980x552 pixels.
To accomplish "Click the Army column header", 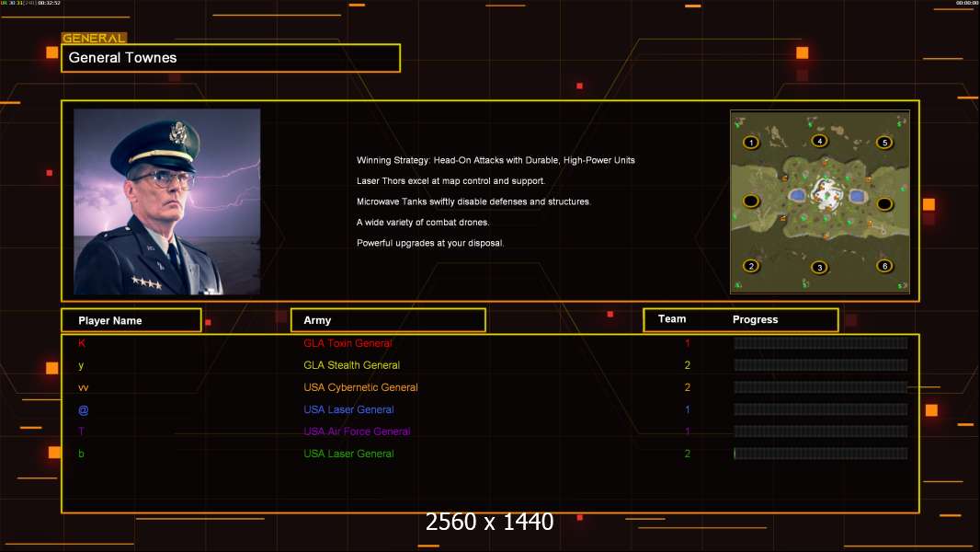I will pos(388,320).
